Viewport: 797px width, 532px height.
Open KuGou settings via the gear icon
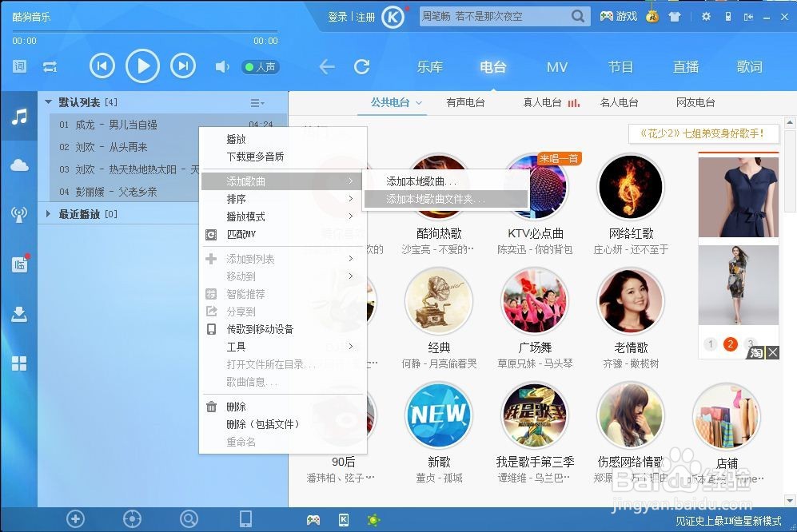(x=706, y=16)
